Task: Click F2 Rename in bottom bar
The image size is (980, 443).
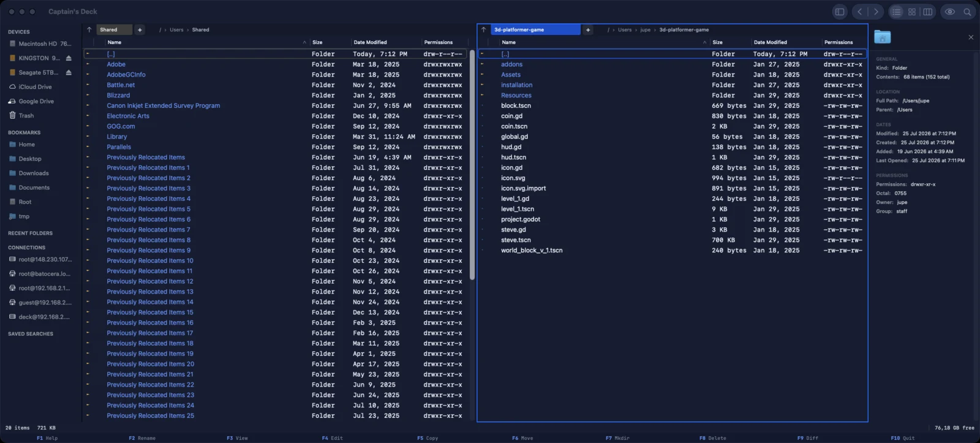Action: click(x=142, y=438)
